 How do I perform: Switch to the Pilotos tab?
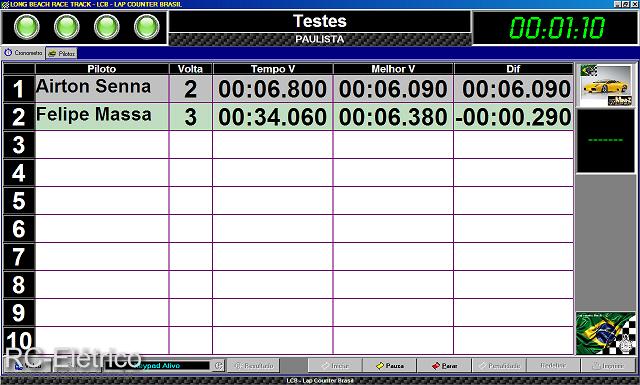click(62, 53)
